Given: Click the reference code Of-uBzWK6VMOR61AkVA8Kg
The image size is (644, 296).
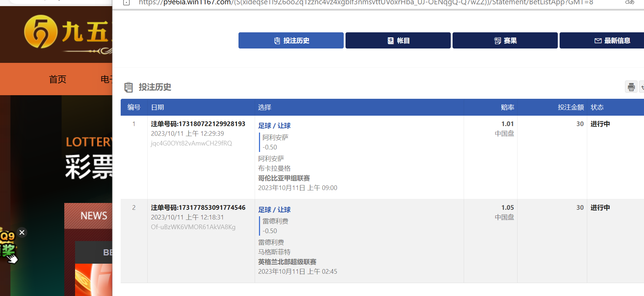Looking at the screenshot, I should tap(193, 227).
